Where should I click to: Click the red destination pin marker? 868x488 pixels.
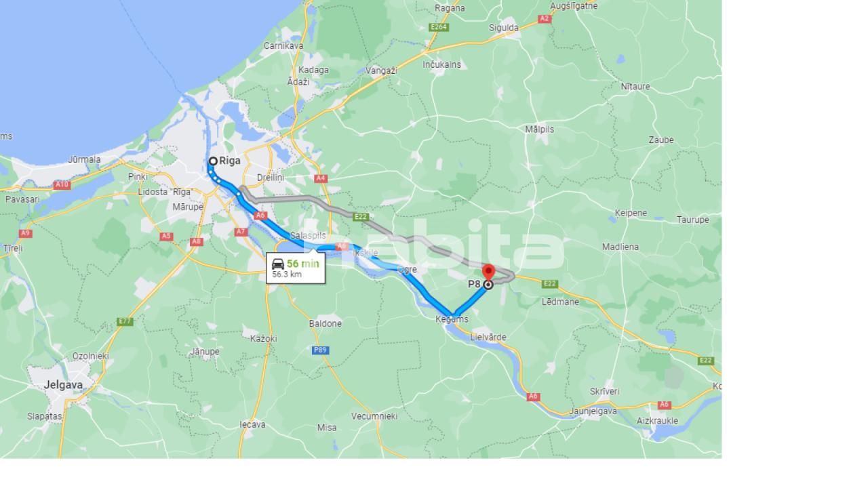[x=488, y=273]
